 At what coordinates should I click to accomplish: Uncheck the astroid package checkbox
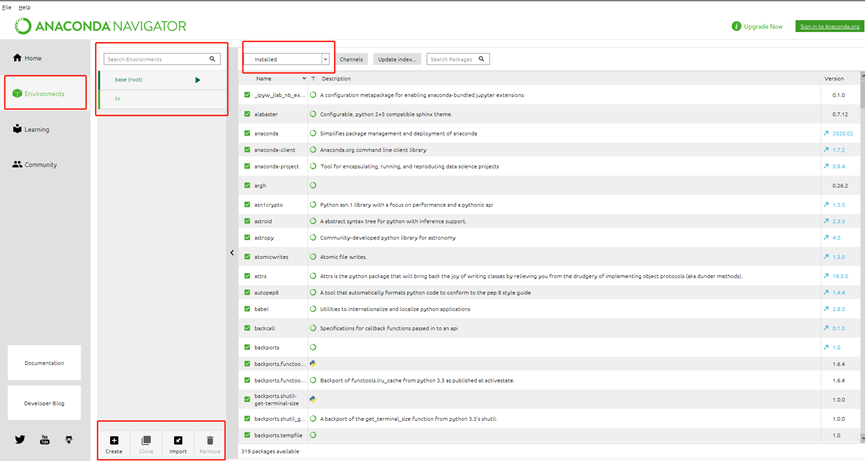(247, 221)
